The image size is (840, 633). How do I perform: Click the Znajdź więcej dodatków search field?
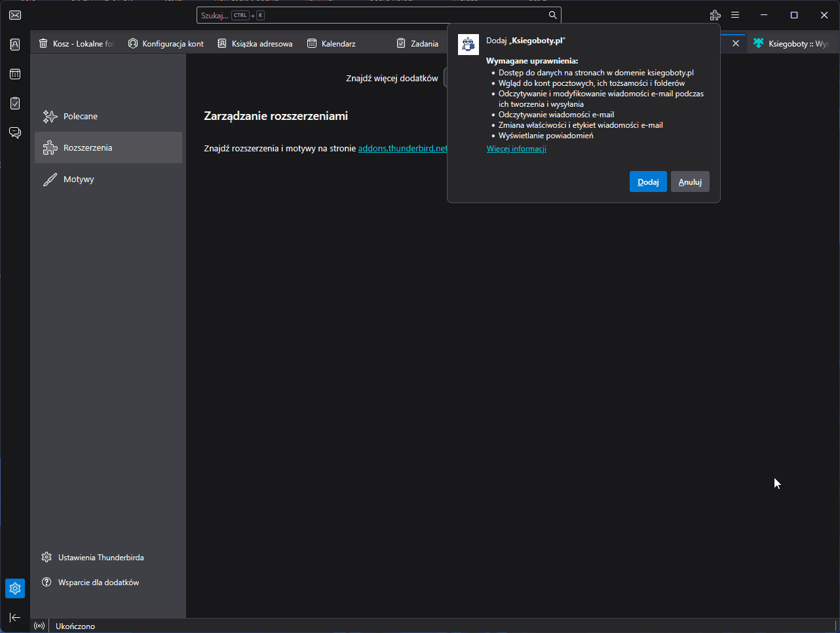click(x=446, y=78)
